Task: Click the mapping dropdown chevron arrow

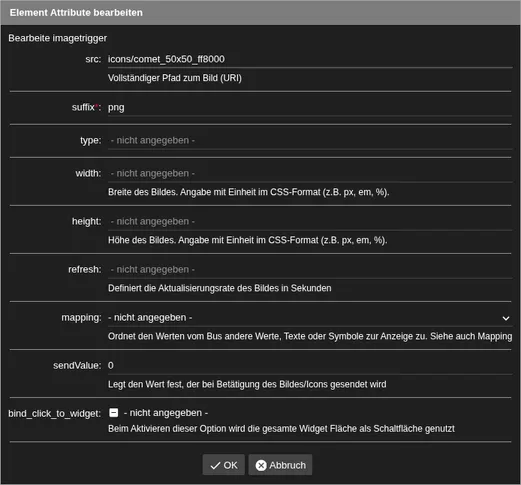Action: click(506, 318)
